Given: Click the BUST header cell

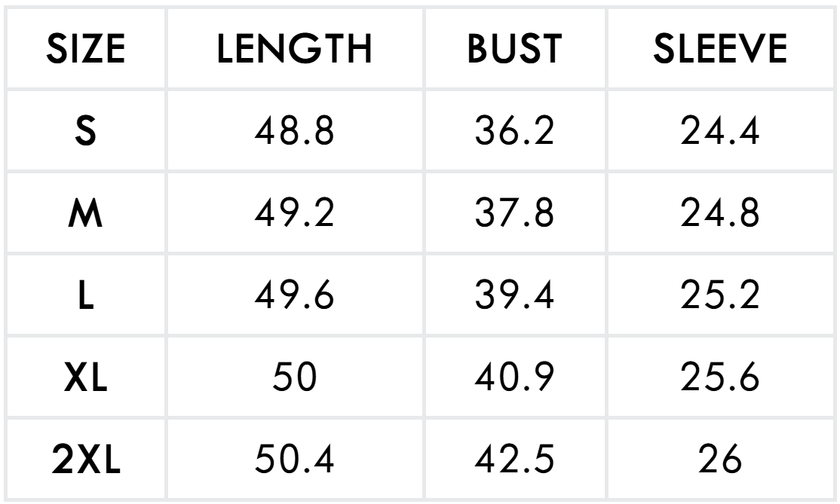Looking at the screenshot, I should coord(514,50).
